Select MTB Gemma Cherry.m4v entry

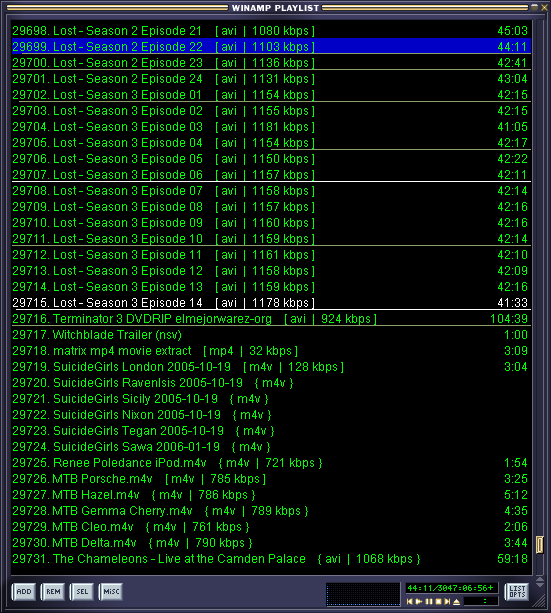tap(271, 511)
